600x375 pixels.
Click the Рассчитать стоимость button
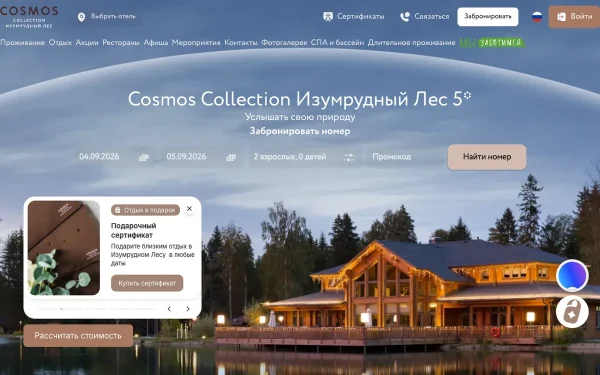tap(78, 336)
